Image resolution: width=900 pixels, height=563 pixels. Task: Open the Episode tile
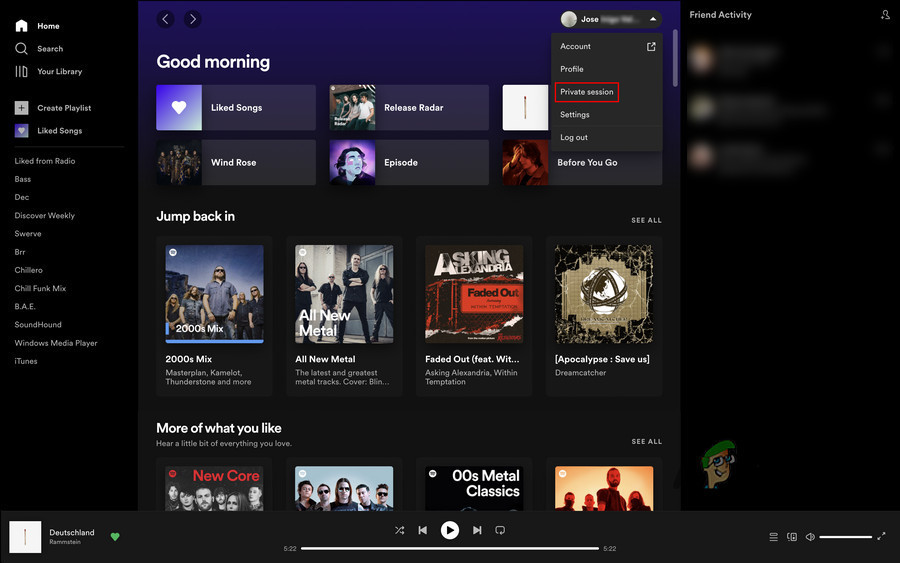[409, 162]
